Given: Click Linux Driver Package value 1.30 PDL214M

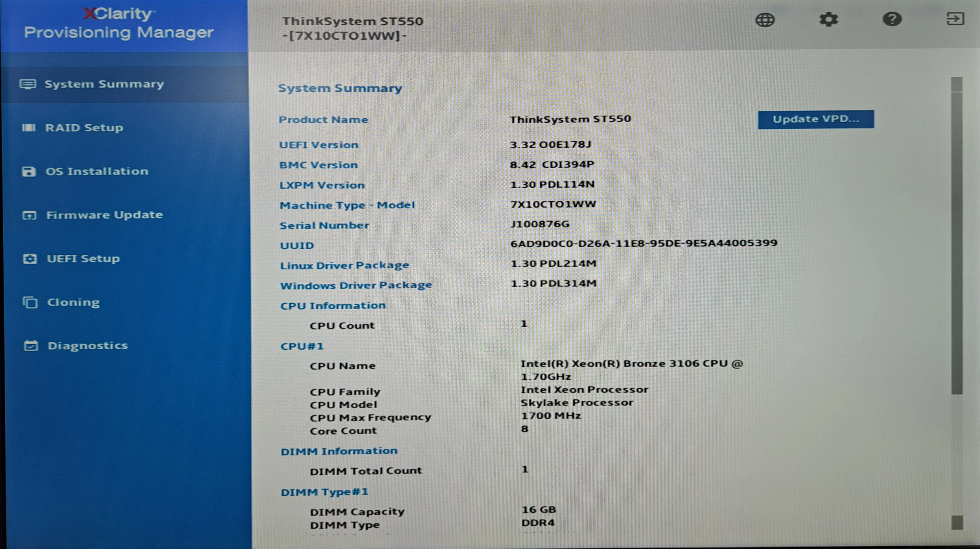Looking at the screenshot, I should click(553, 264).
